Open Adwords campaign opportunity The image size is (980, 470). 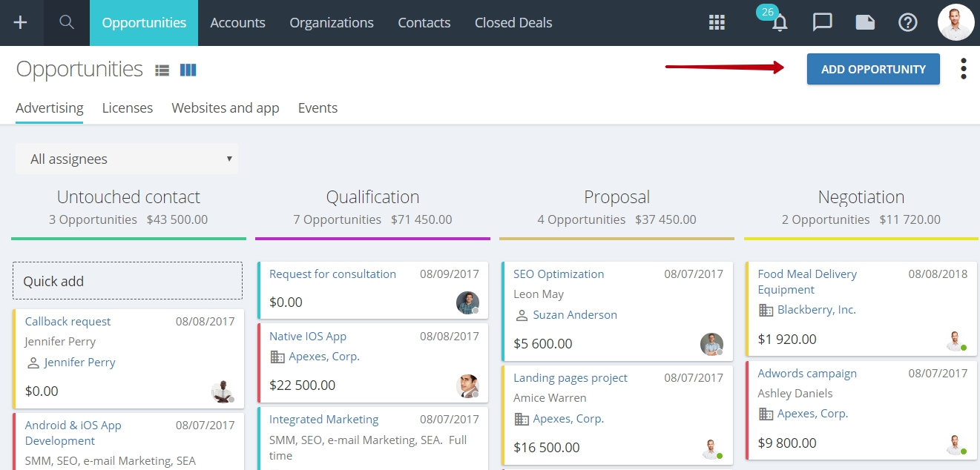[807, 374]
